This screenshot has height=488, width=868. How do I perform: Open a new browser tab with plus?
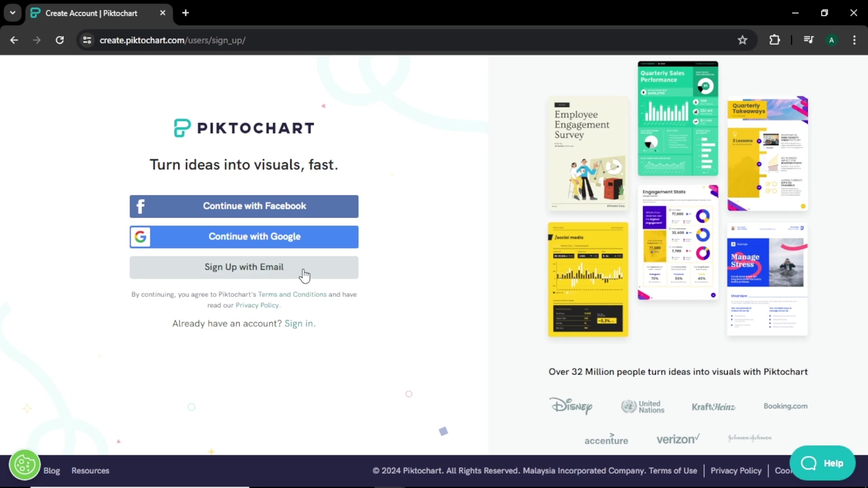(185, 13)
